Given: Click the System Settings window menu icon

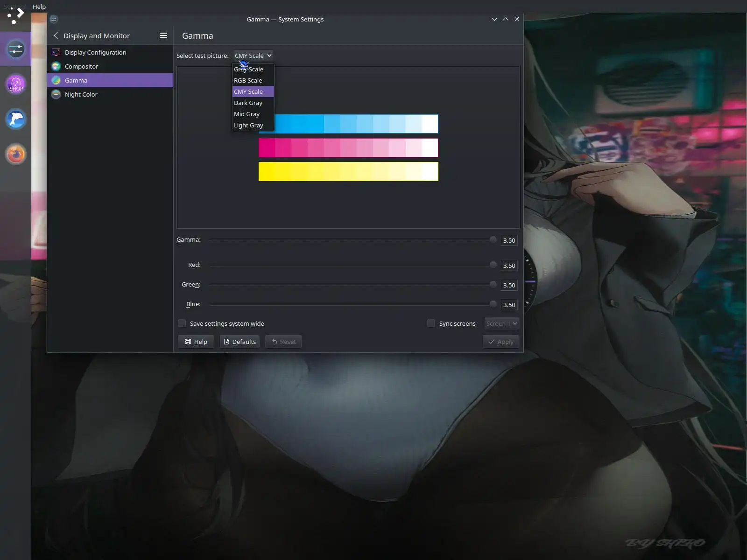Looking at the screenshot, I should click(54, 19).
